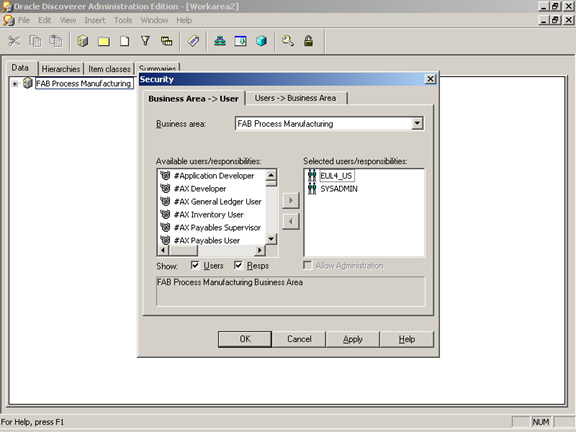This screenshot has width=576, height=432.
Task: Select FAB Process Manufacturing tree label
Action: 84,83
